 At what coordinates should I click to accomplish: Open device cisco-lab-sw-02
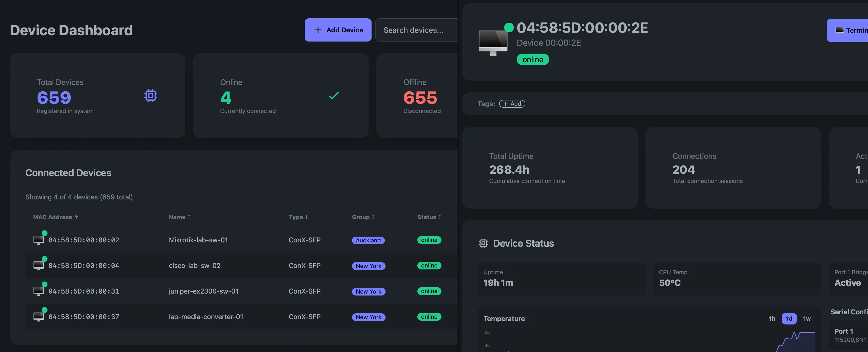(x=195, y=266)
